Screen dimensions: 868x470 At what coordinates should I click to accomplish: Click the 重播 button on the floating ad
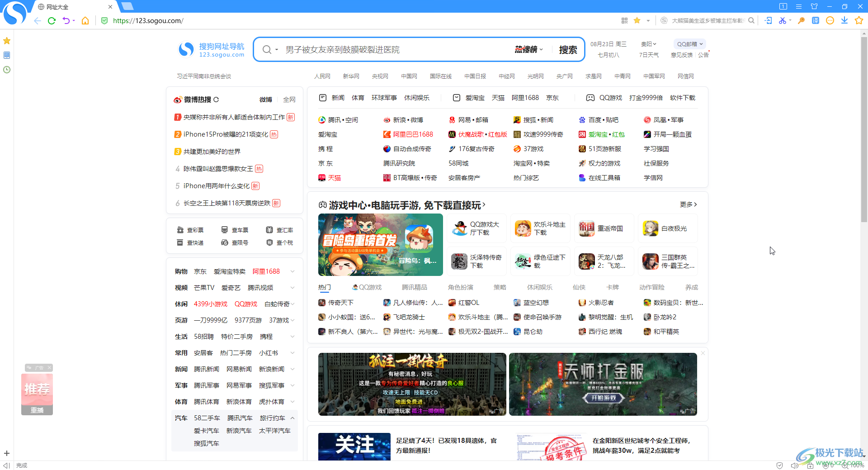(x=37, y=410)
